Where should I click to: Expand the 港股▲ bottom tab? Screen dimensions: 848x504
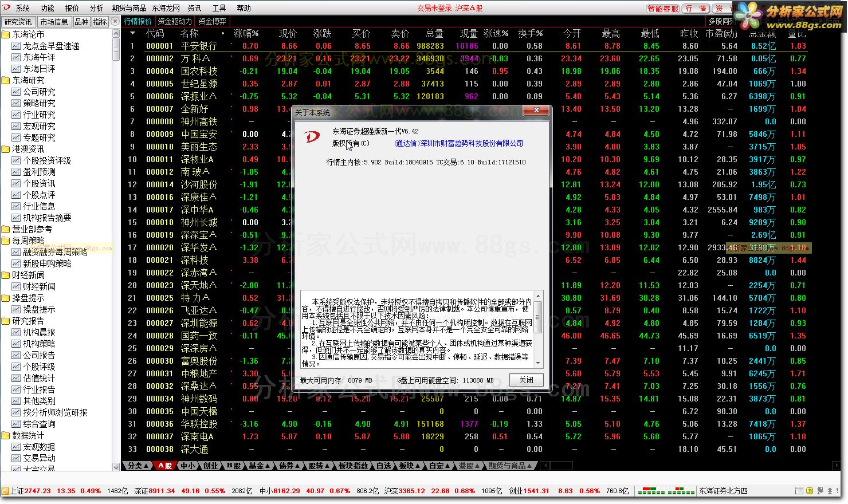(469, 466)
